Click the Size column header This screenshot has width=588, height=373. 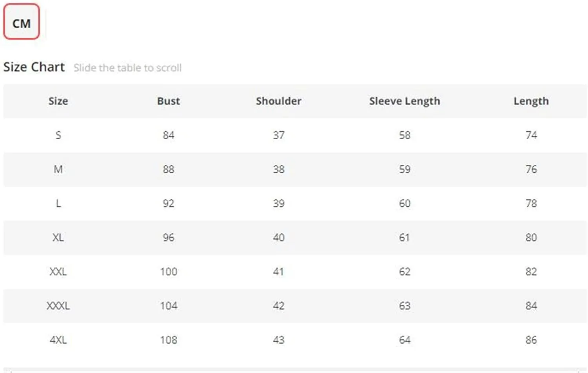58,101
